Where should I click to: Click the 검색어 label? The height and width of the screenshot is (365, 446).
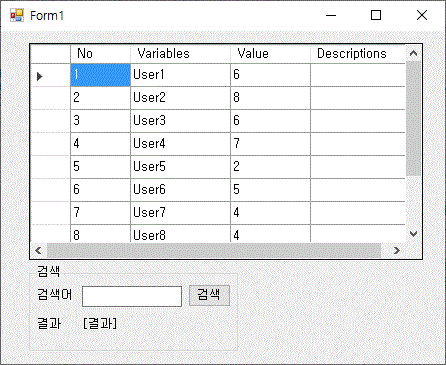click(54, 295)
